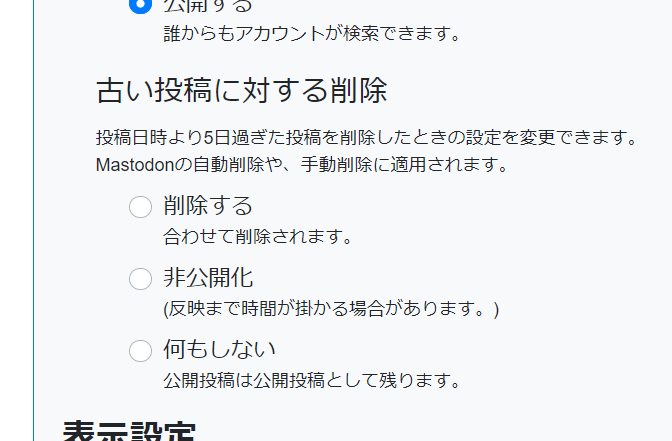Click the selected 公開する radio button
The width and height of the screenshot is (672, 441).
[x=141, y=5]
